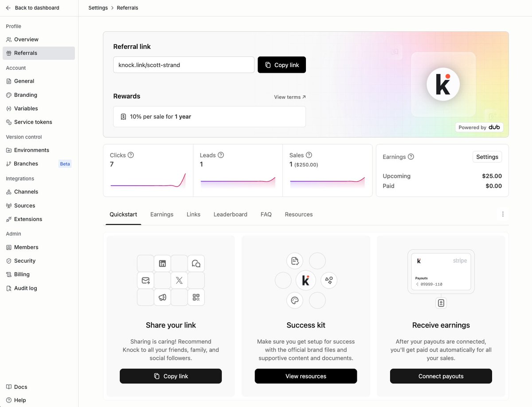532x407 pixels.
Task: Click the Beta badge next to Branches
Action: [65, 164]
